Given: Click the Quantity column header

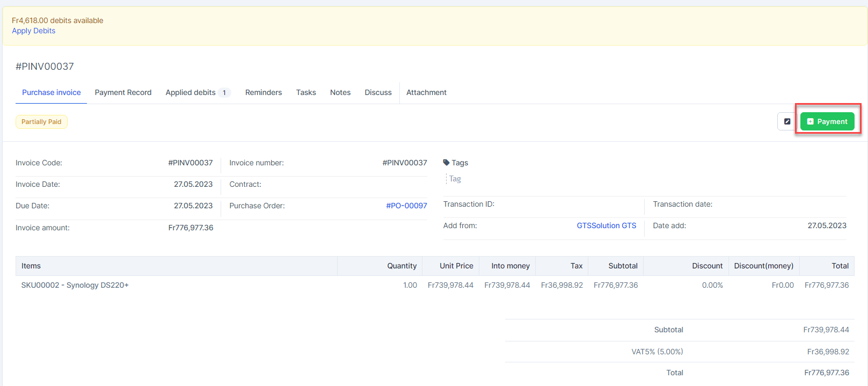Looking at the screenshot, I should coord(402,266).
